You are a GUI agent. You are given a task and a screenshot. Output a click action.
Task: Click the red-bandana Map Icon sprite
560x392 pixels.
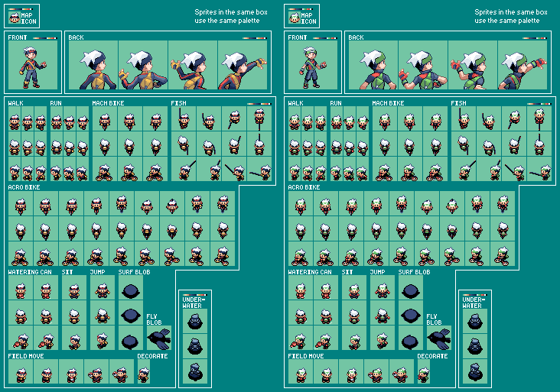pyautogui.click(x=15, y=17)
